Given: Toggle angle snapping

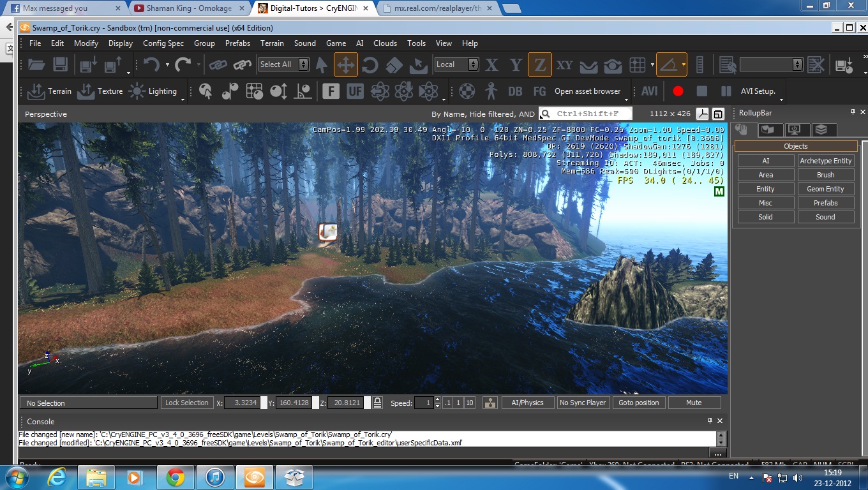Looking at the screenshot, I should [x=668, y=64].
